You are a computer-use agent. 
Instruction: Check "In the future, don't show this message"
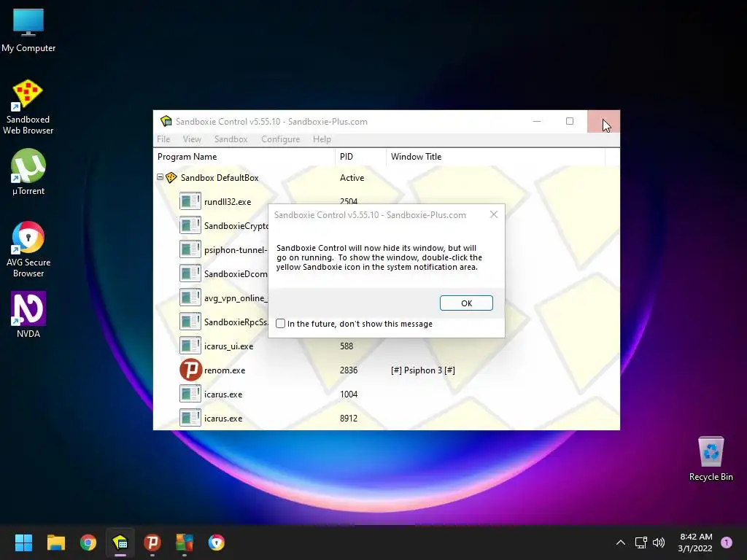pyautogui.click(x=281, y=323)
